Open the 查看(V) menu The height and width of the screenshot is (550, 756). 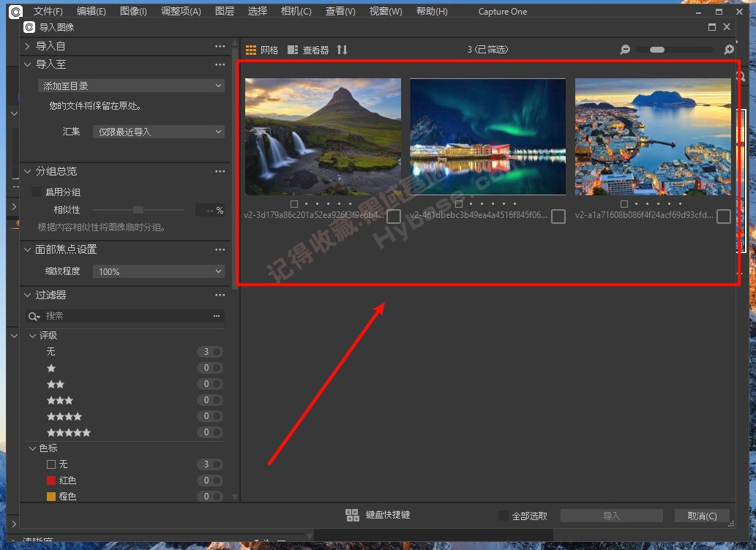340,12
